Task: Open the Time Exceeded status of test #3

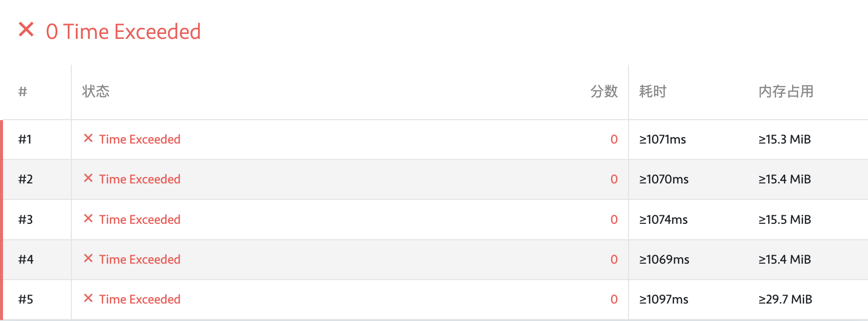Action: [x=140, y=219]
